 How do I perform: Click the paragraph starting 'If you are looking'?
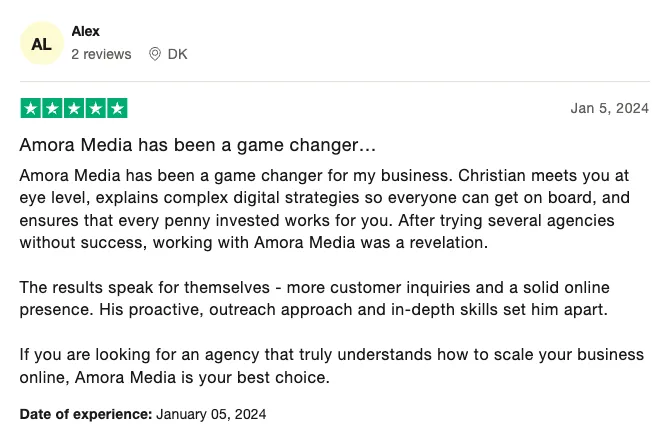pyautogui.click(x=332, y=366)
